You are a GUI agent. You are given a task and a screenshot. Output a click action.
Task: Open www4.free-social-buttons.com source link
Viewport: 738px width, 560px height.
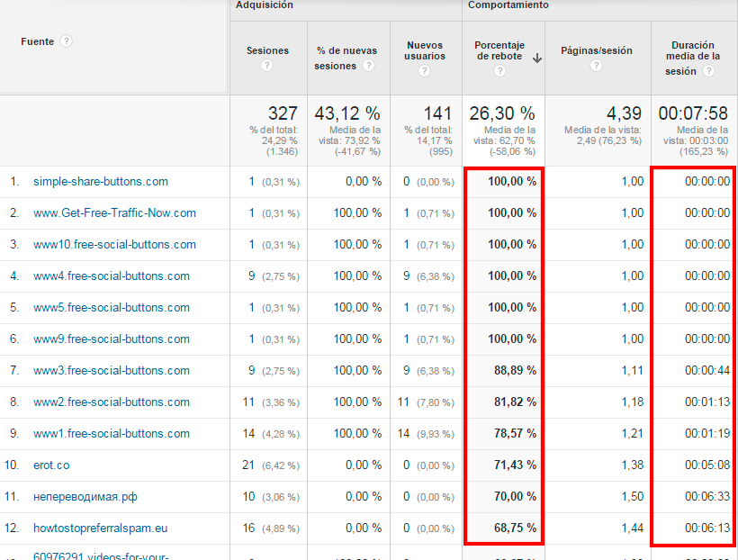[112, 276]
